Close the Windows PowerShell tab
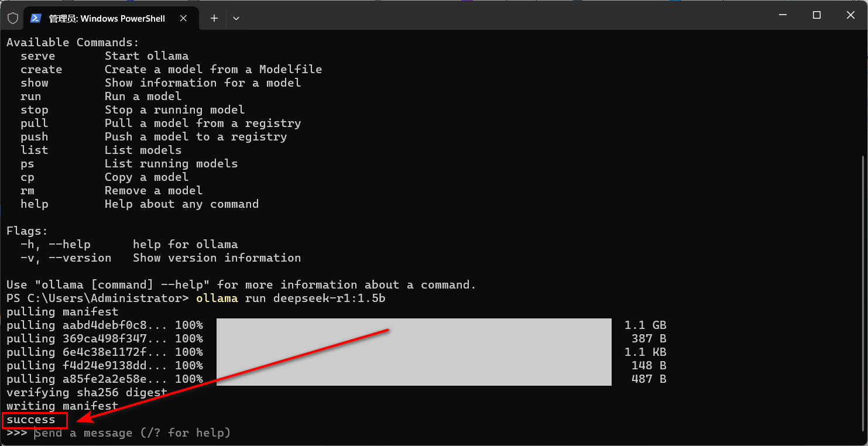The image size is (868, 446). point(183,18)
